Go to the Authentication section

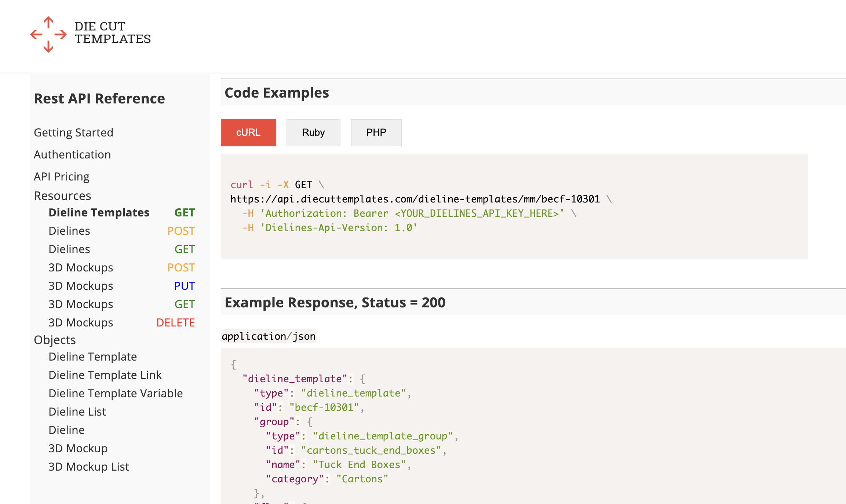tap(72, 154)
